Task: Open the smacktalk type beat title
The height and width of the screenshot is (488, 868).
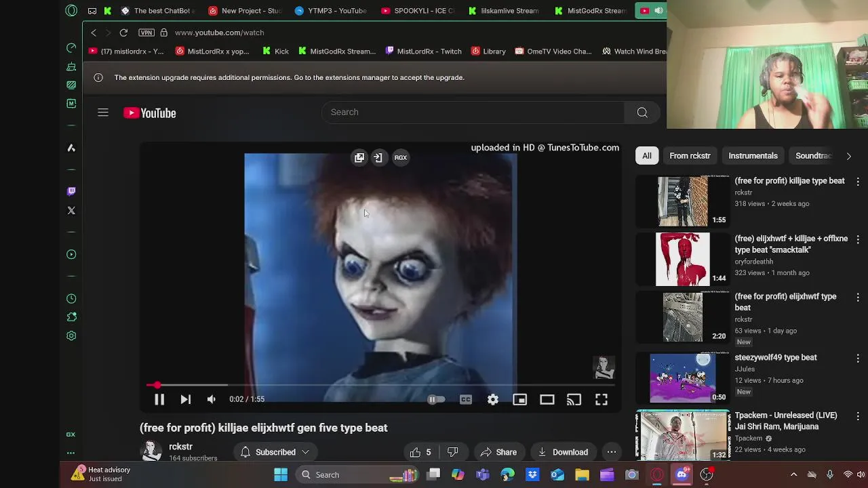Action: [x=791, y=244]
